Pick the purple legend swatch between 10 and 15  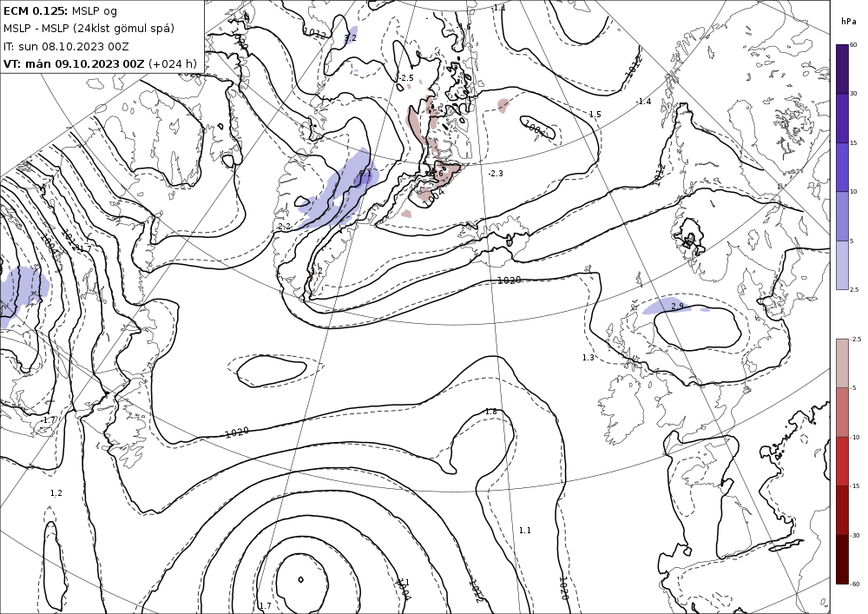[x=842, y=167]
